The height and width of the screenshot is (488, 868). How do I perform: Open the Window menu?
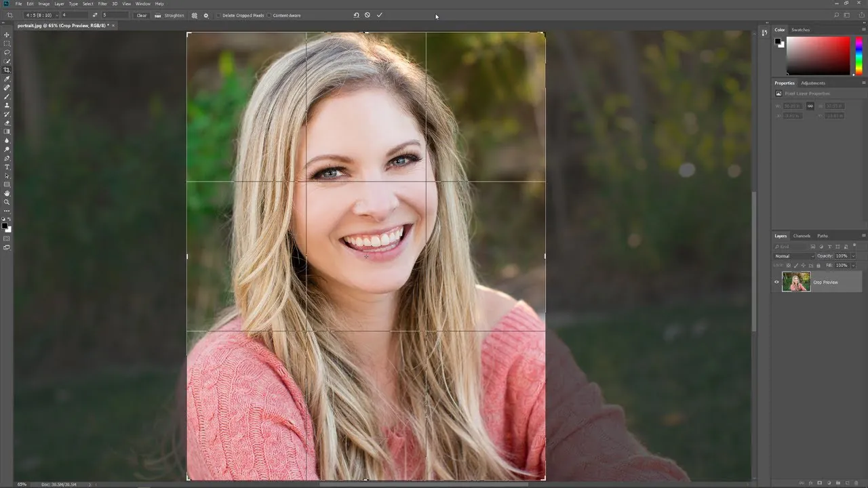142,3
